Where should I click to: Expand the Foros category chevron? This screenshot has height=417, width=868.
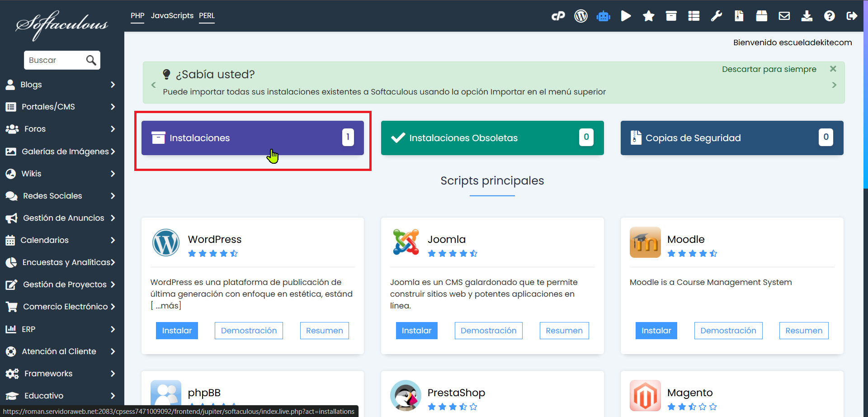click(x=113, y=129)
